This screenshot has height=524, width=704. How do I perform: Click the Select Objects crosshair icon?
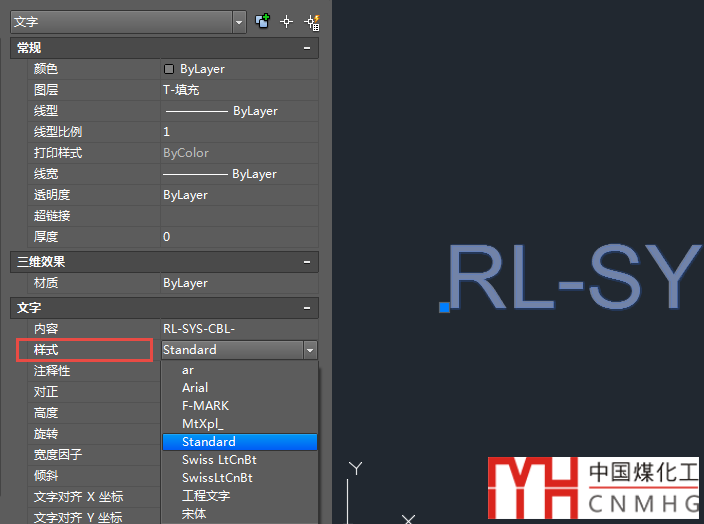[x=287, y=21]
